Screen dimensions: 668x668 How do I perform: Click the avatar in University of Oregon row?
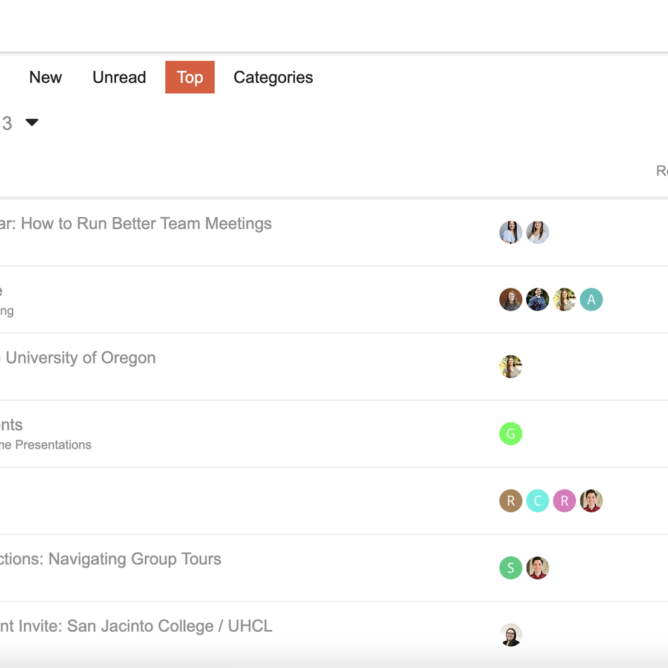point(511,367)
